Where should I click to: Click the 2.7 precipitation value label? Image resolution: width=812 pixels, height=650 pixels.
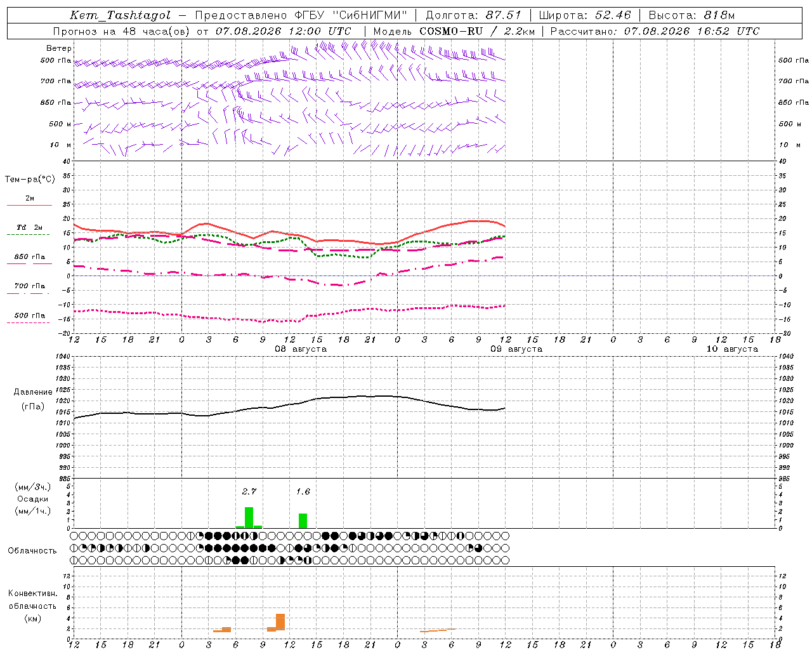coord(249,491)
